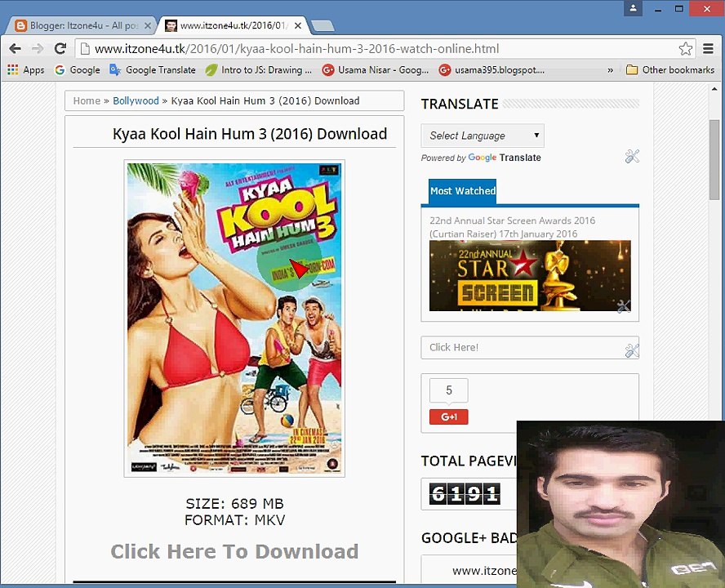Click the Home breadcrumb link
The height and width of the screenshot is (588, 725).
[87, 100]
